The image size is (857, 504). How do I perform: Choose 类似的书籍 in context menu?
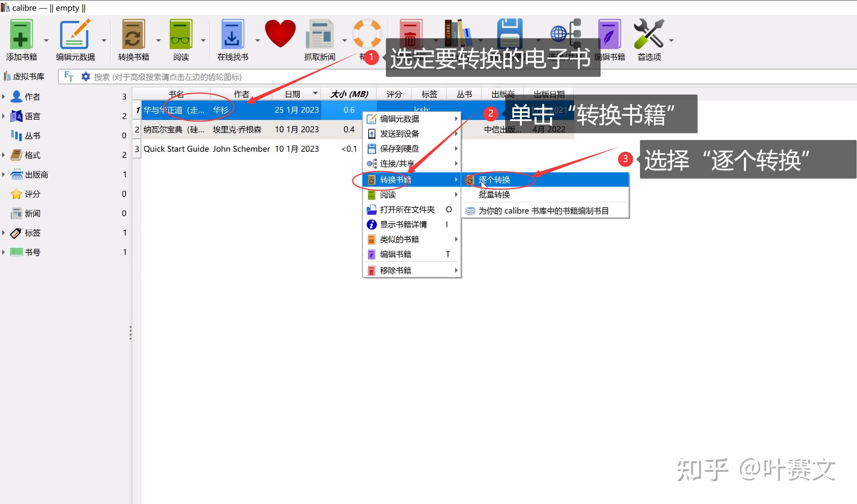(x=412, y=239)
